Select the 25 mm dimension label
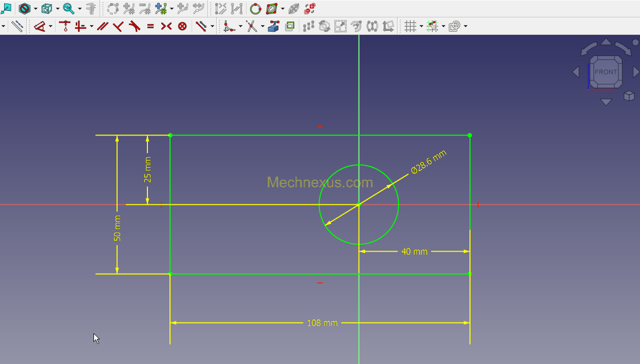 pos(147,169)
